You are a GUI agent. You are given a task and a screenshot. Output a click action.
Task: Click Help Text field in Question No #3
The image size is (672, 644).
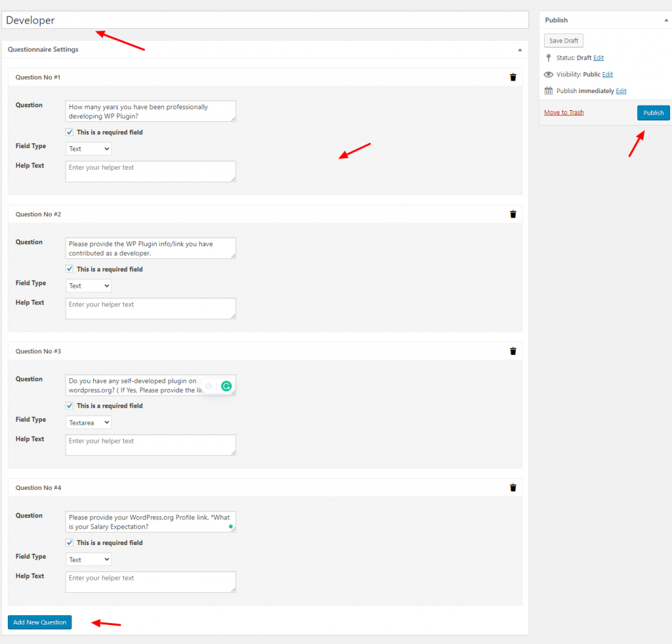(150, 445)
